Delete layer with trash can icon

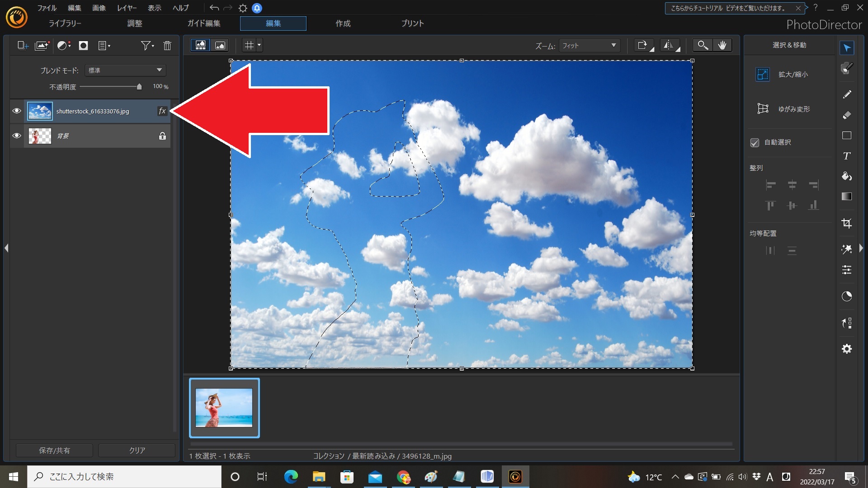click(167, 46)
